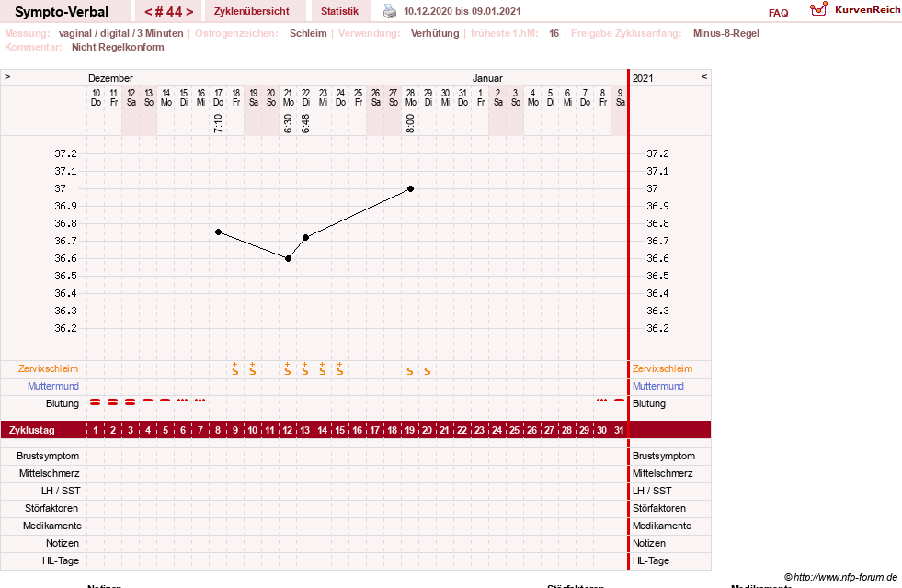This screenshot has width=902, height=588.
Task: Click spotting marker on cycle day 30
Action: click(x=601, y=400)
